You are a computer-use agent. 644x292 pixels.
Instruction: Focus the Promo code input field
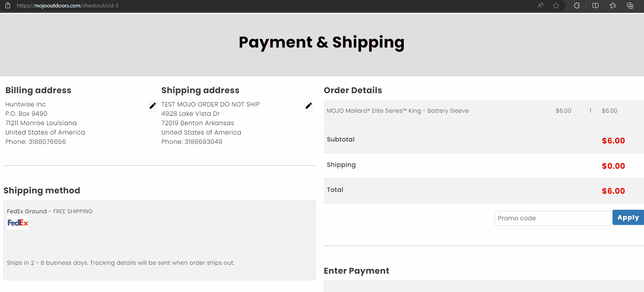click(553, 218)
